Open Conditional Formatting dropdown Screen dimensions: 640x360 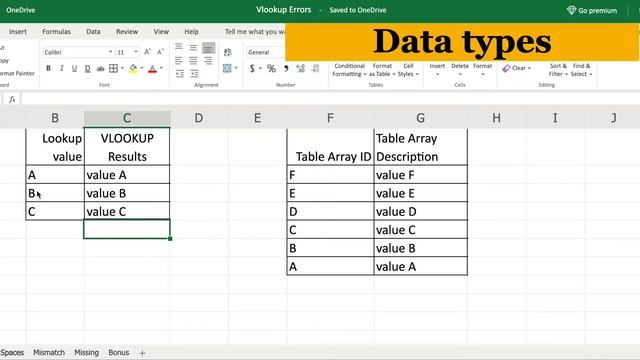pos(349,70)
